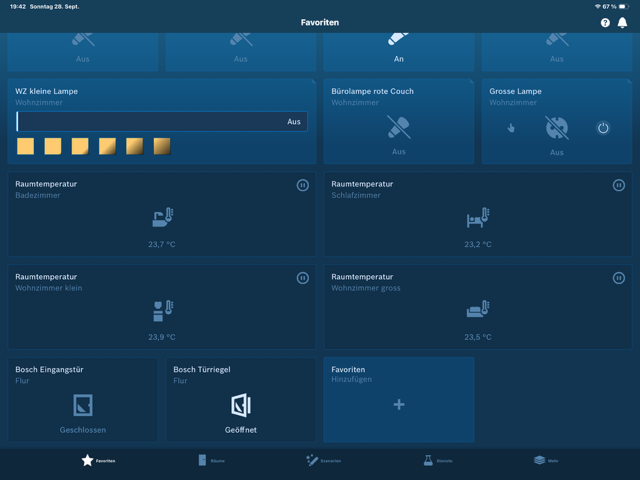Viewport: 640px width, 480px height.
Task: Tap the Bosch Eingangstür door contact icon
Action: point(83,405)
